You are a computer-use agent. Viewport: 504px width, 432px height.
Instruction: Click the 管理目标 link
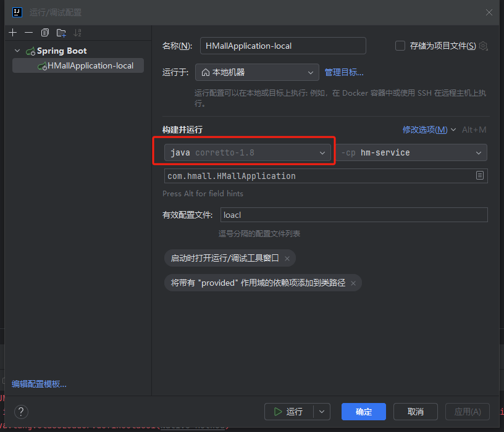point(344,72)
